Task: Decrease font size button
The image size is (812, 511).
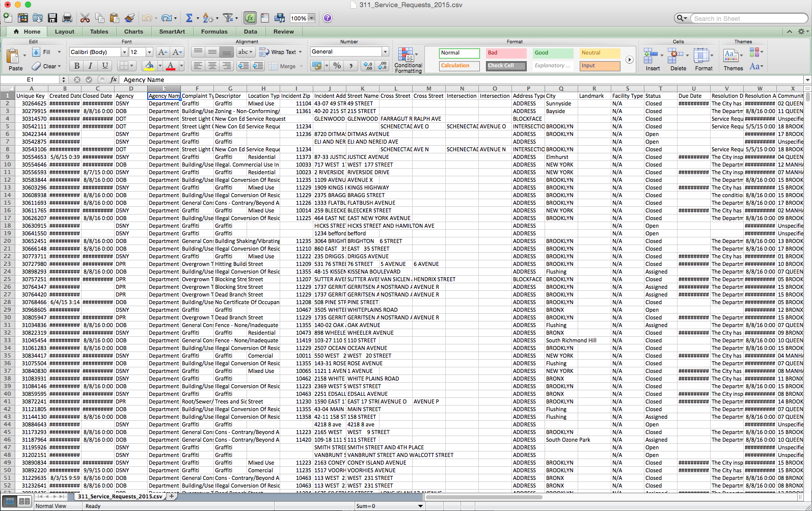Action: (x=177, y=52)
